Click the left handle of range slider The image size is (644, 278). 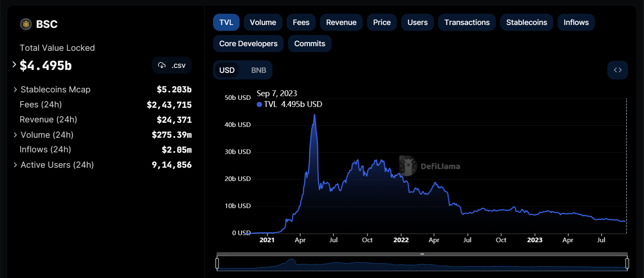[x=217, y=263]
